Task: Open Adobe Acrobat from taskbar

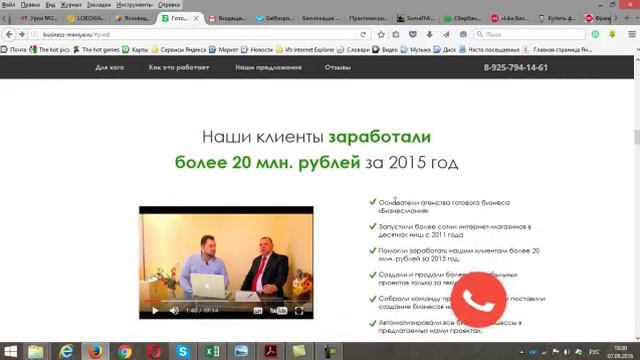Action: (x=271, y=351)
